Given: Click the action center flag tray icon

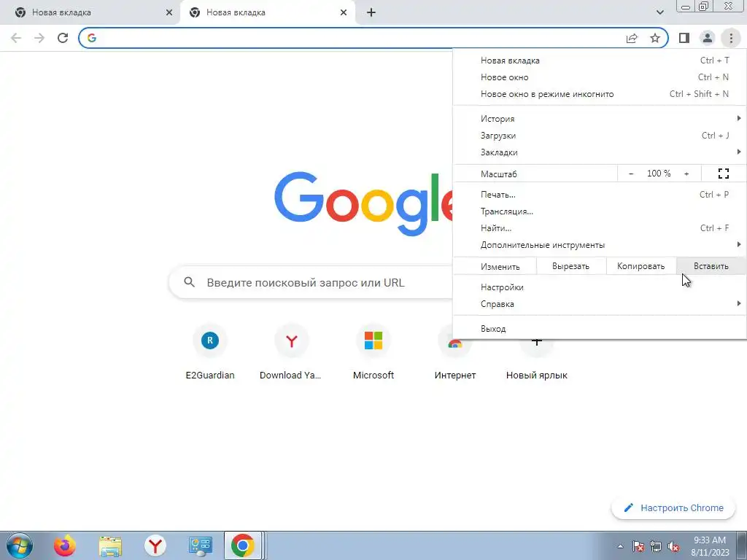Looking at the screenshot, I should tap(638, 546).
